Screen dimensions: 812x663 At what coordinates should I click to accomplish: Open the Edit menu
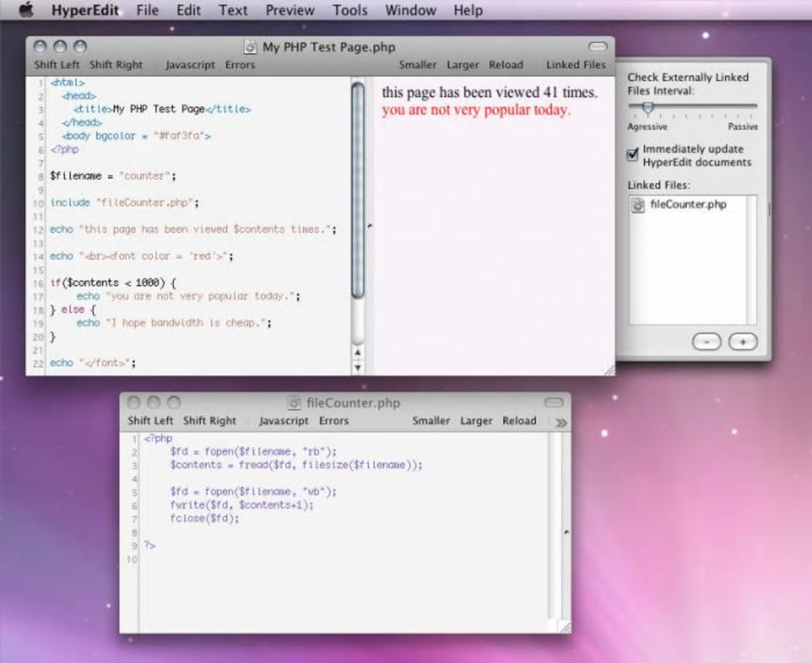pyautogui.click(x=189, y=10)
